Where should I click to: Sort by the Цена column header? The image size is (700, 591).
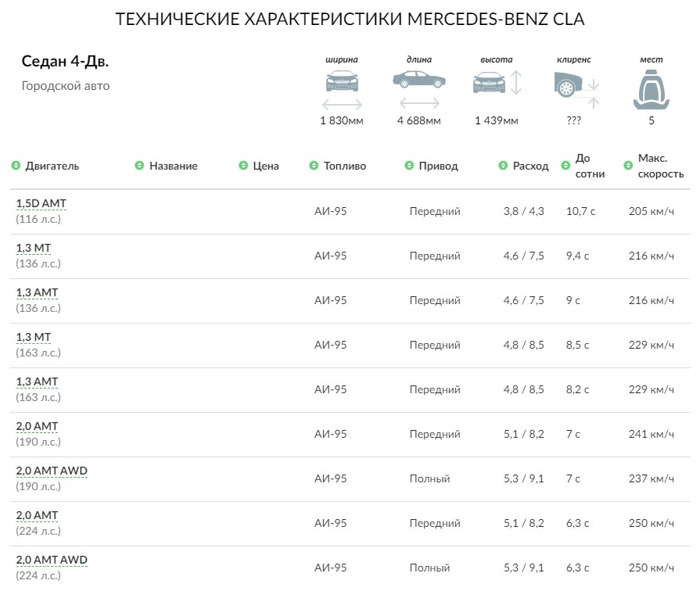pyautogui.click(x=266, y=166)
